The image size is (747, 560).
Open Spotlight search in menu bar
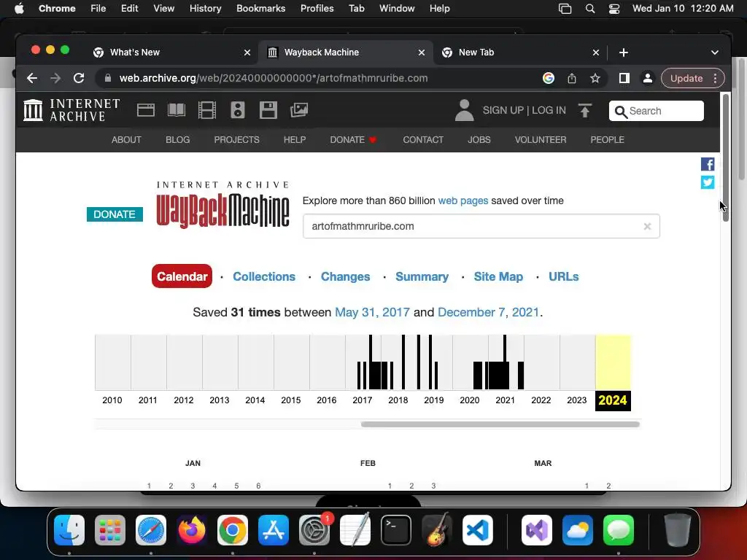tap(589, 9)
